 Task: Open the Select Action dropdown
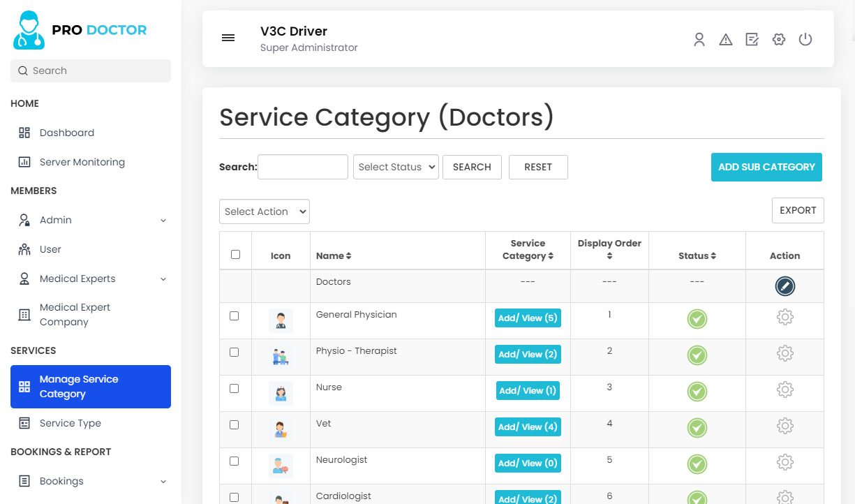click(264, 212)
